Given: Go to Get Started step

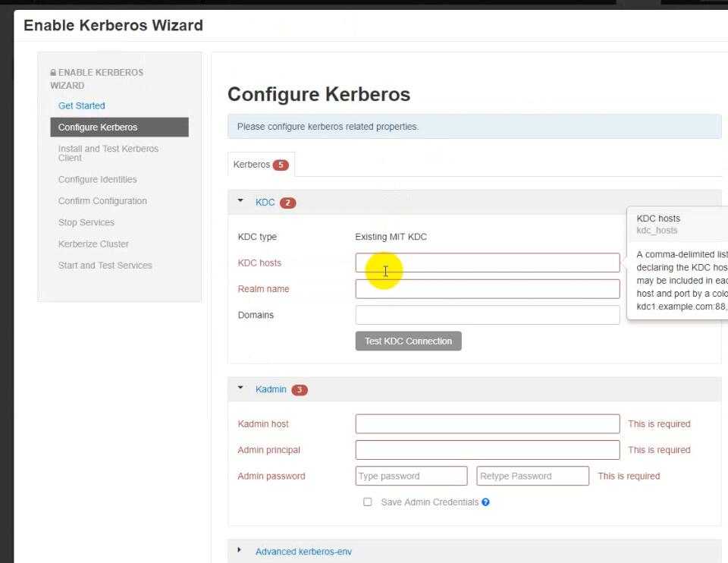Looking at the screenshot, I should coord(82,105).
